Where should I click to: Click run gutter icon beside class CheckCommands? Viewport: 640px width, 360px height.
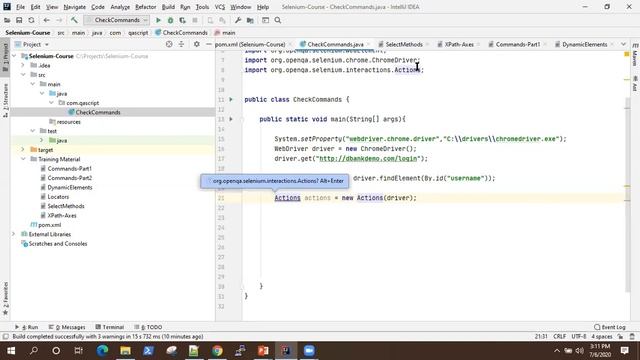pos(231,99)
